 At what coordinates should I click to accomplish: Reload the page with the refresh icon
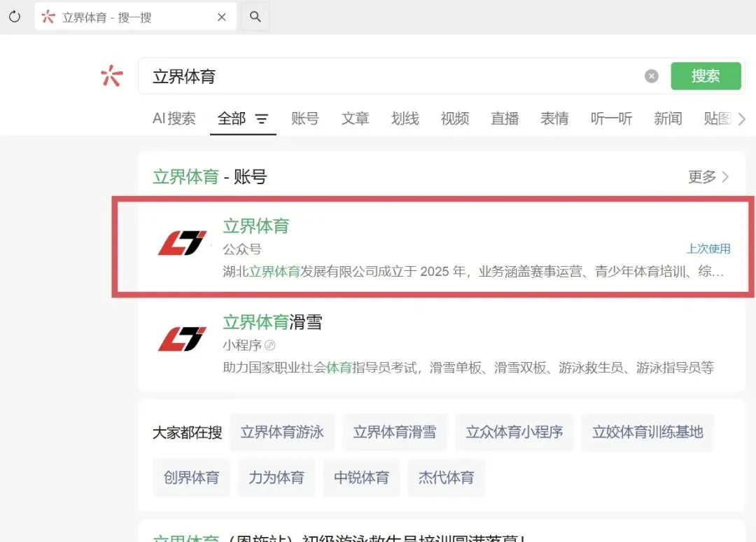tap(15, 17)
